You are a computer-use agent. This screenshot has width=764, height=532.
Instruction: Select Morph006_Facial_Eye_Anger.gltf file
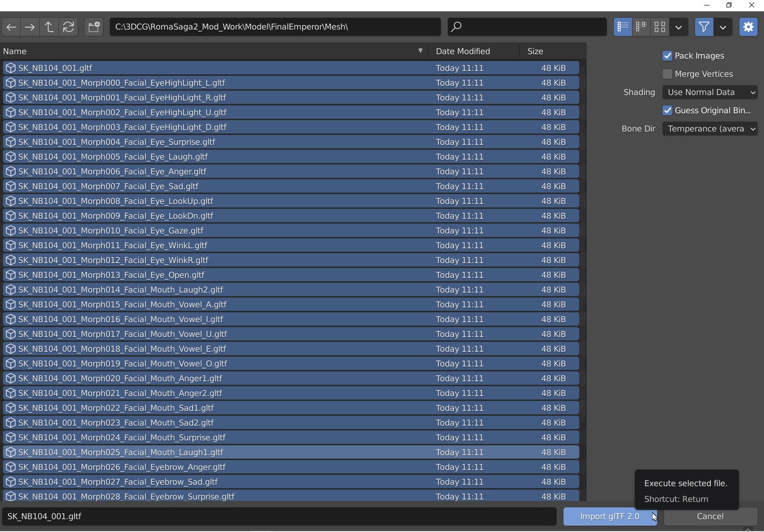291,171
